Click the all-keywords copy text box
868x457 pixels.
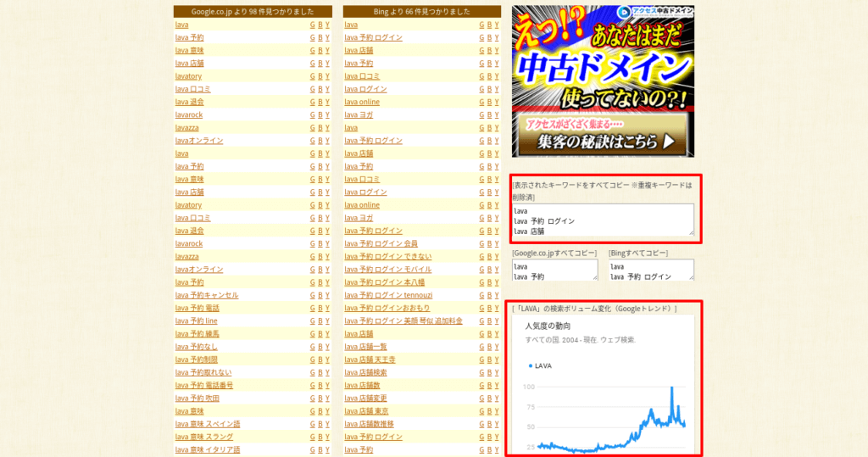coord(603,220)
